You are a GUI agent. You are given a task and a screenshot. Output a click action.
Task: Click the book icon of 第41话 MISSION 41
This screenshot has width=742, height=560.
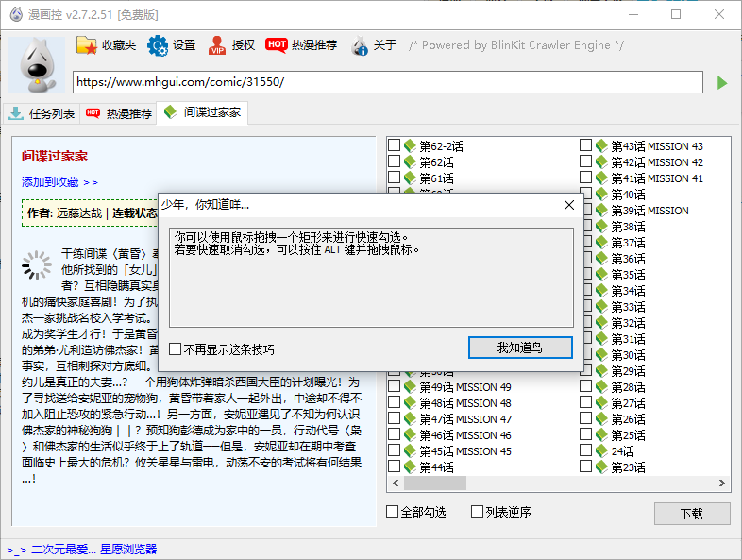click(x=601, y=178)
